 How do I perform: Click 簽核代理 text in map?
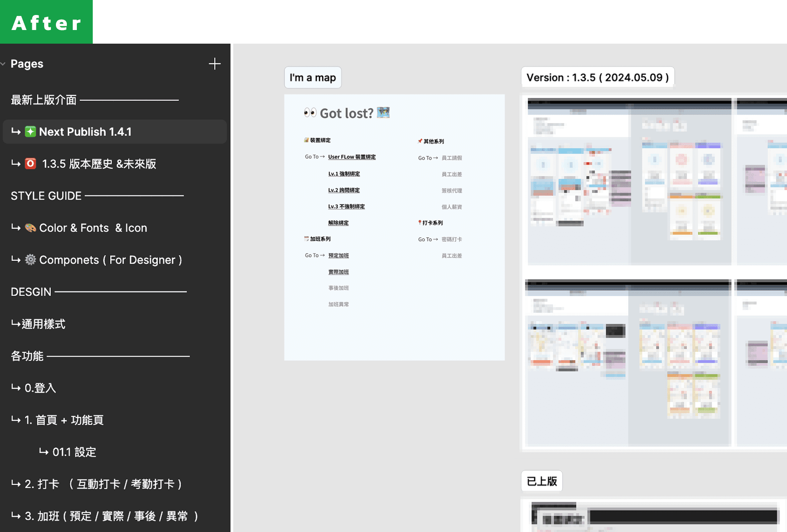[452, 191]
